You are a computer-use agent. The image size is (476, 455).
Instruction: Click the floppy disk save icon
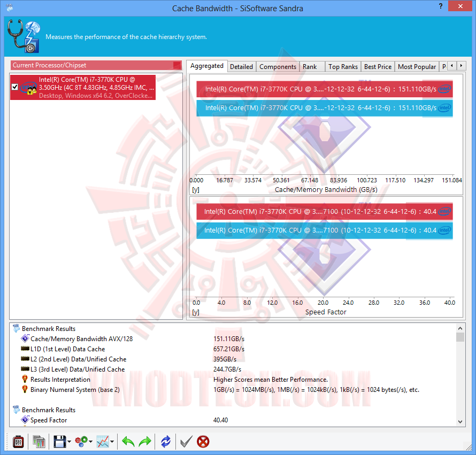click(x=59, y=442)
